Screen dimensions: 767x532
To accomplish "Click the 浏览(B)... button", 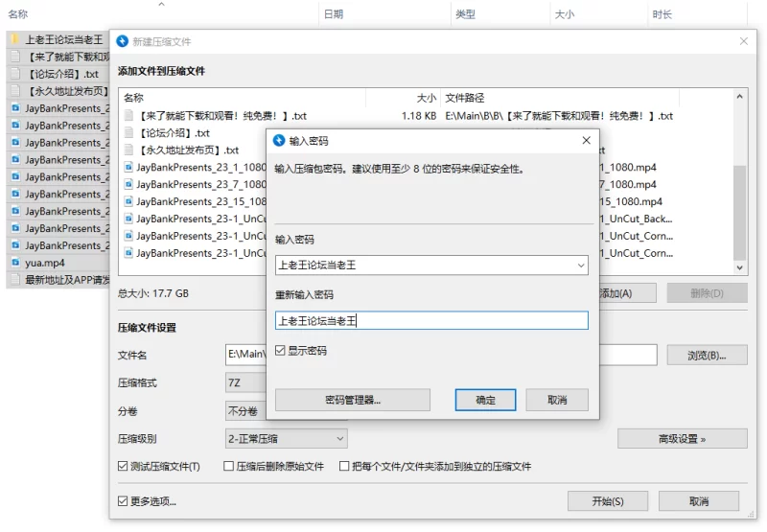I will pos(707,356).
